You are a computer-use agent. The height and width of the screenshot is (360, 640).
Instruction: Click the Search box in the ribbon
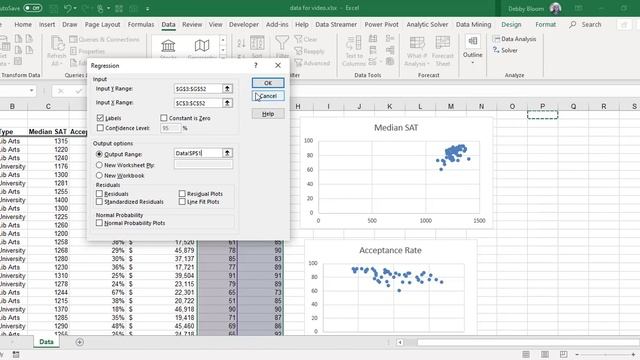586,24
